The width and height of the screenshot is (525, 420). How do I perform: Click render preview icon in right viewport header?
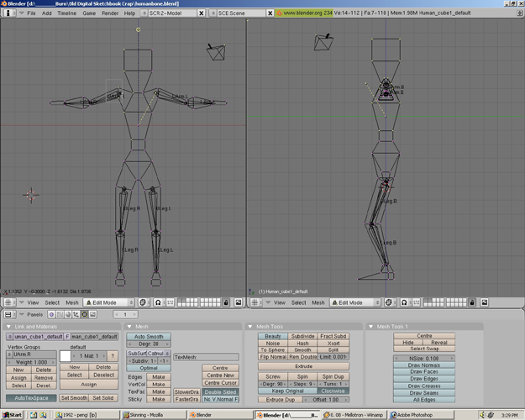click(x=485, y=302)
